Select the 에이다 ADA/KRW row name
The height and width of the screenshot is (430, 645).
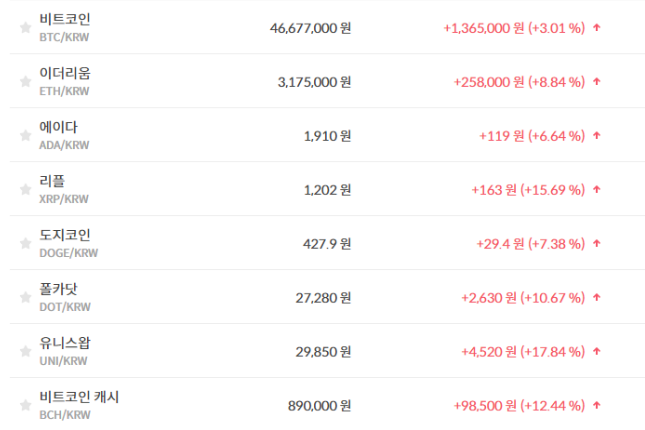[x=58, y=128]
